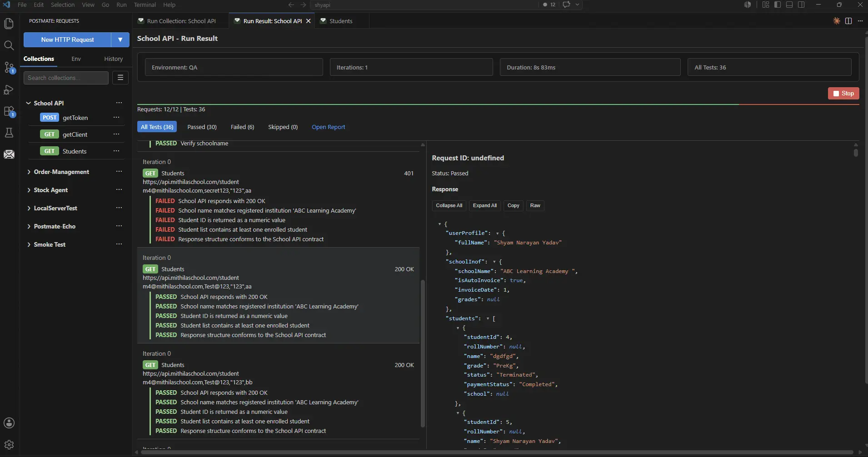Expand the LocalServerTest collection
This screenshot has height=457, width=868.
[x=29, y=208]
